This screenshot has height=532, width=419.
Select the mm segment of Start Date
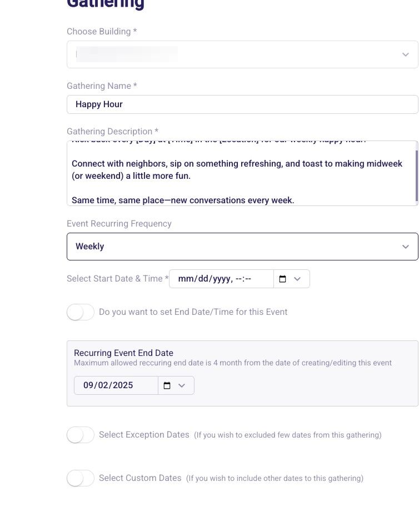(184, 279)
